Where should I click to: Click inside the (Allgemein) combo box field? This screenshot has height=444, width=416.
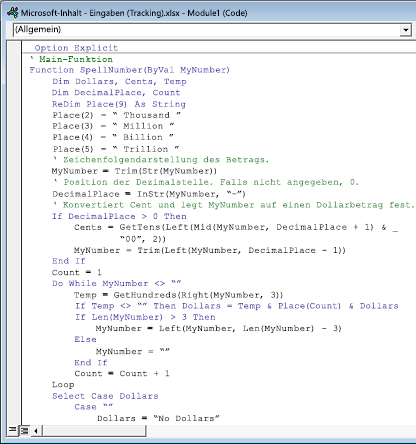tap(207, 30)
